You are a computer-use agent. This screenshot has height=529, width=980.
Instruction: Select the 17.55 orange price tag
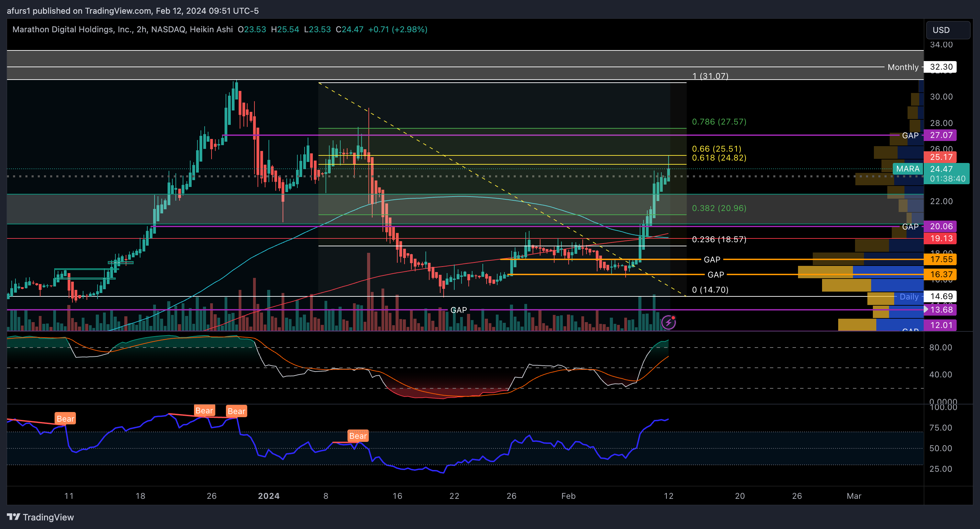(x=940, y=259)
